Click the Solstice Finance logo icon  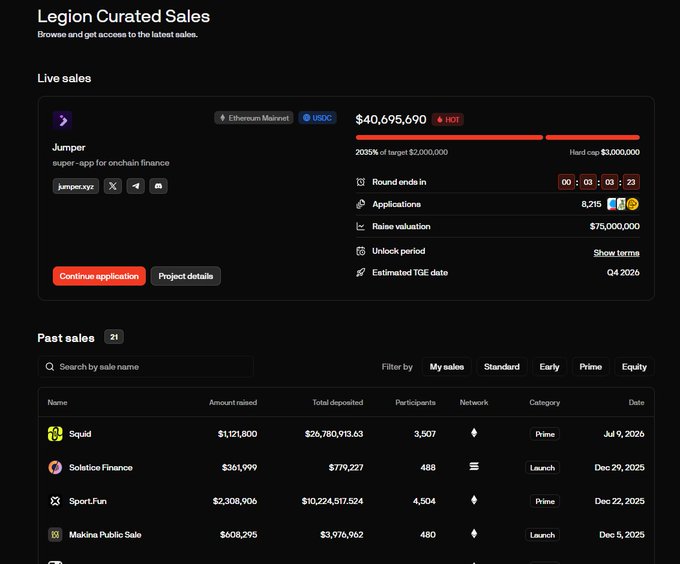coord(55,467)
